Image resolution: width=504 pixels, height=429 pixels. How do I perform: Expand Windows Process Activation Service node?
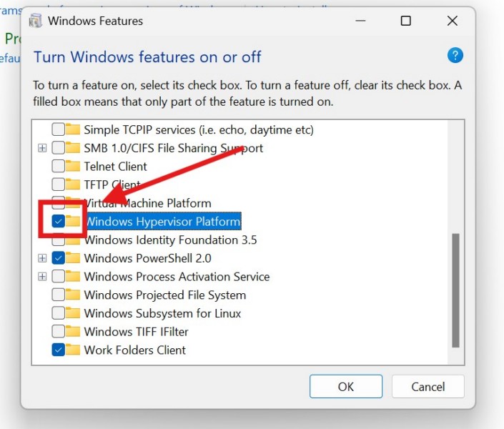click(x=42, y=277)
